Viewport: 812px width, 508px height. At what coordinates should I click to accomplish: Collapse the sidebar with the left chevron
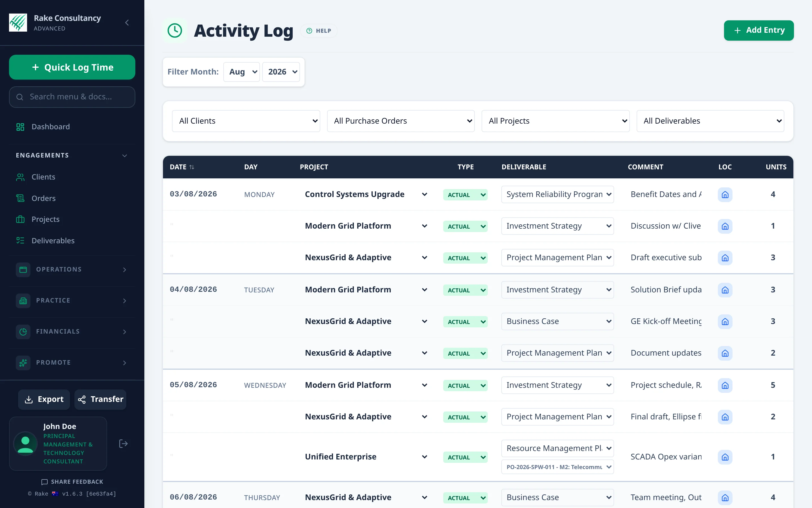127,23
